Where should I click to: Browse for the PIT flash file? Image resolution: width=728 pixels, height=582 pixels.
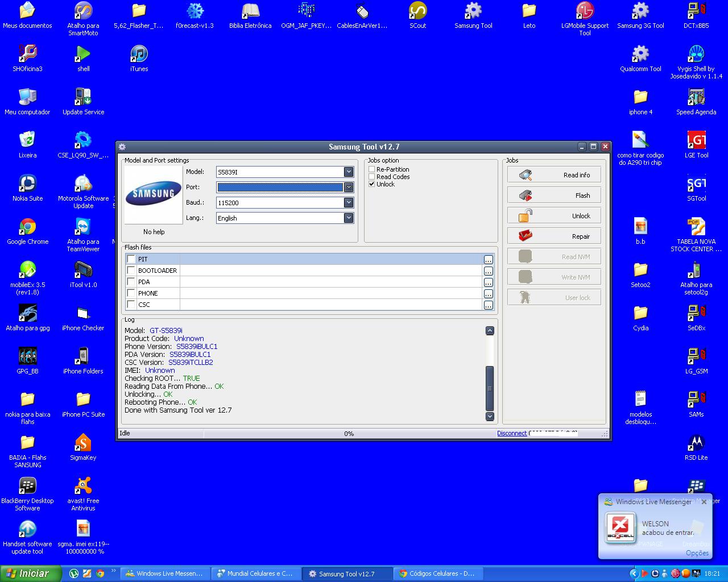pos(488,260)
